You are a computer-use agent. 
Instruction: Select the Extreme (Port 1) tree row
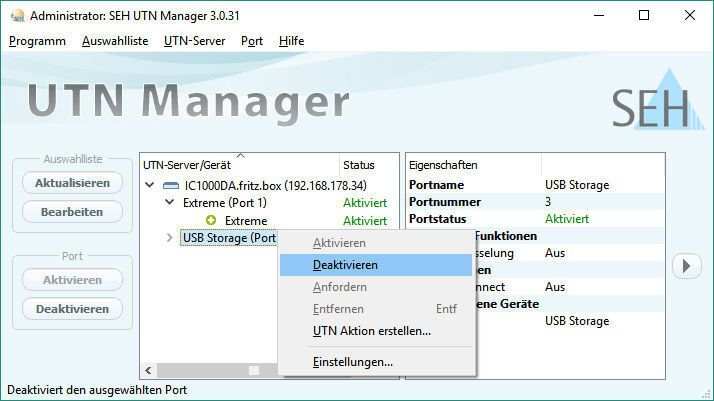pos(225,203)
